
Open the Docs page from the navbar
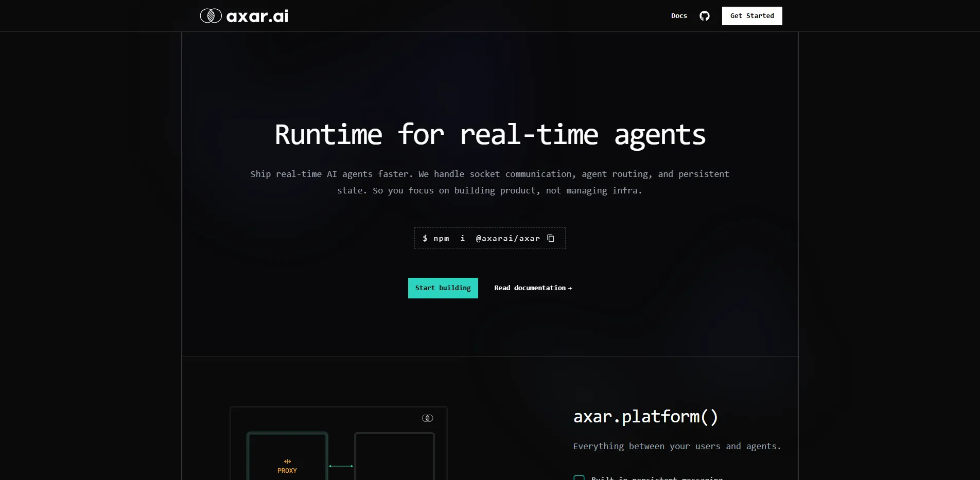[679, 15]
